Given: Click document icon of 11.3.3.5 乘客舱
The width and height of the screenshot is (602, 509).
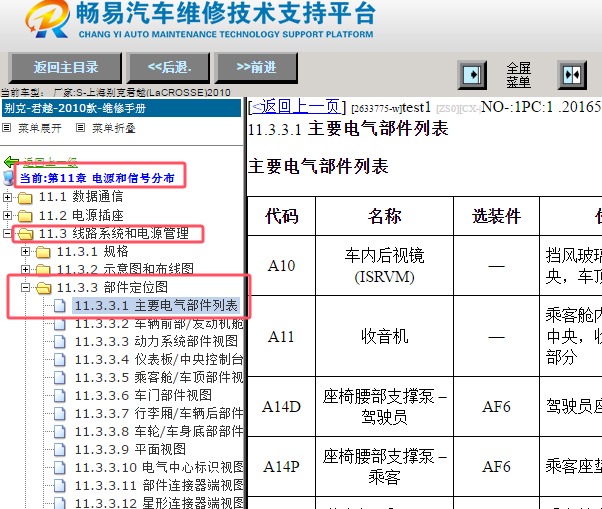Looking at the screenshot, I should [60, 378].
